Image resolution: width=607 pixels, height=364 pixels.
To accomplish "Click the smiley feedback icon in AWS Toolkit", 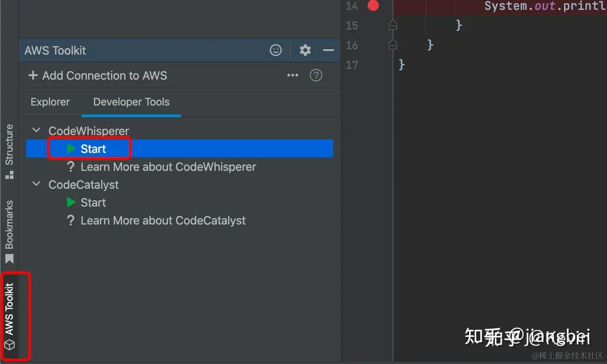I will [276, 50].
